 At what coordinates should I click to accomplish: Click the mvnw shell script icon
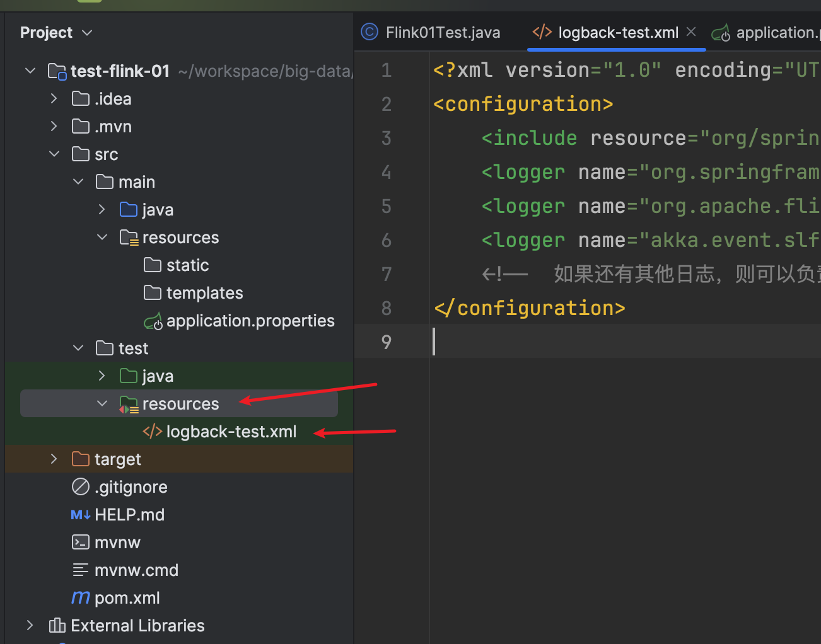pos(81,542)
